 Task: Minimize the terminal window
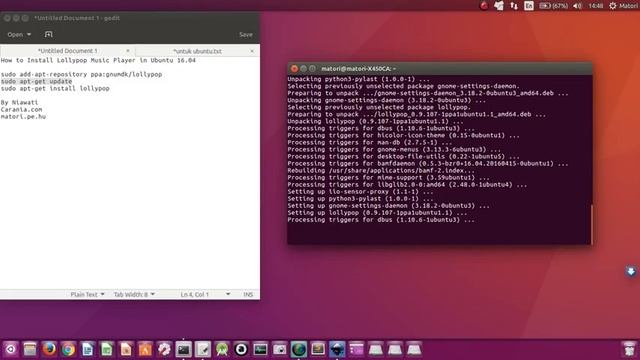[303, 69]
